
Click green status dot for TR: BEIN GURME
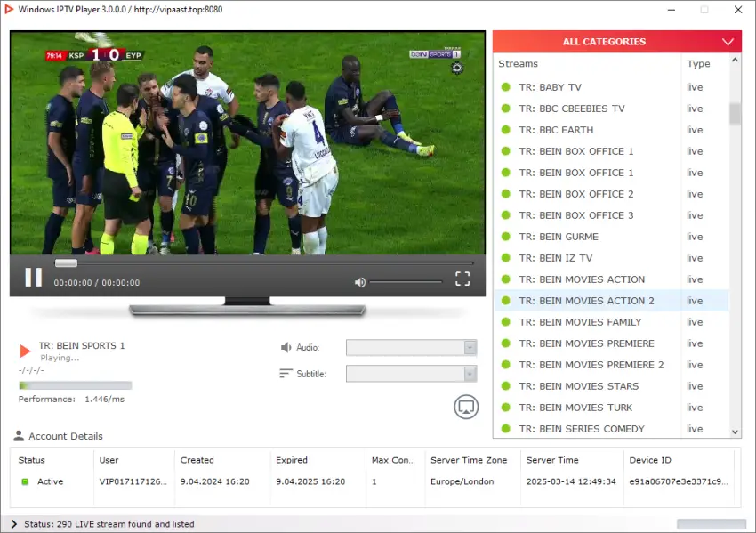[506, 237]
